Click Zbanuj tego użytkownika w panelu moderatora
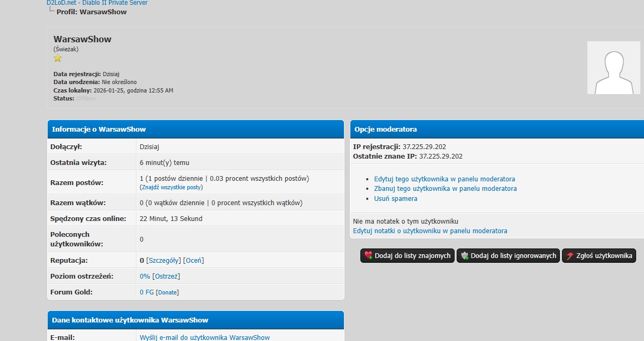This screenshot has height=341, width=644. tap(446, 189)
